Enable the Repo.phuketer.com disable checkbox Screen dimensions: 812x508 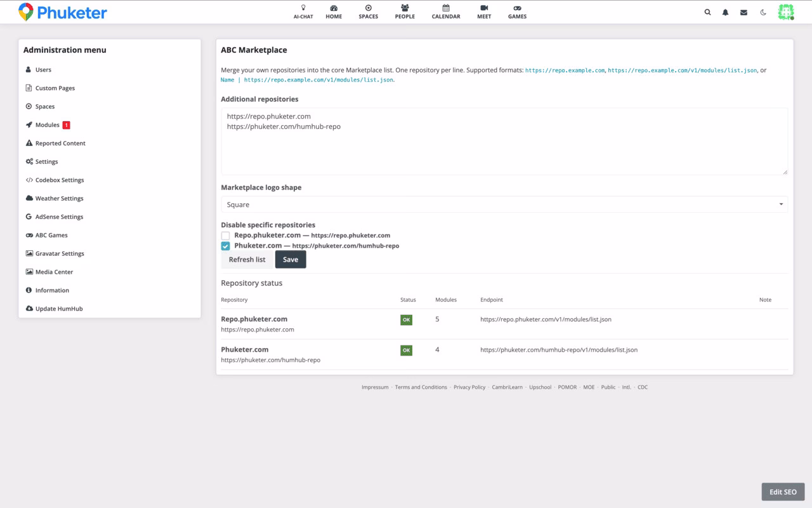pyautogui.click(x=225, y=236)
